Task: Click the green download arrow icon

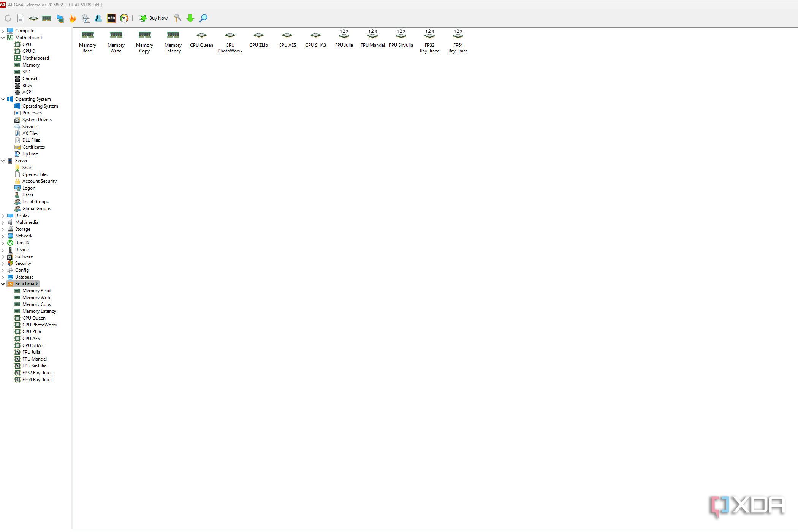Action: point(190,18)
